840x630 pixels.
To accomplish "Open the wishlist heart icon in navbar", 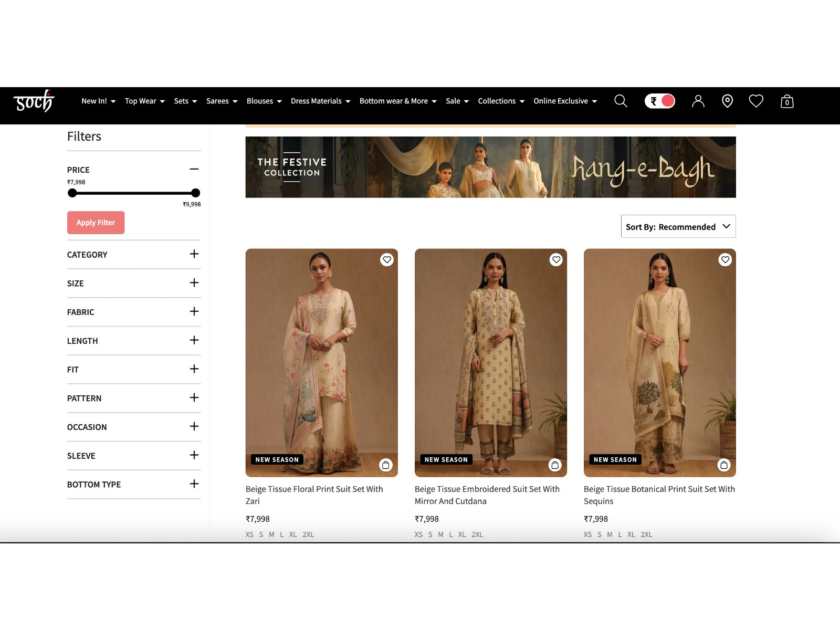I will point(757,101).
